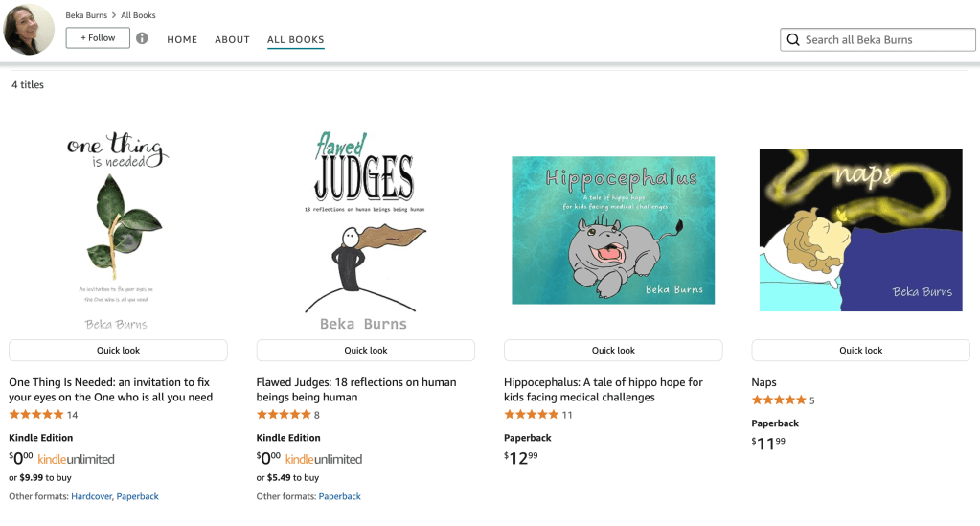Select the ALL BOOKS tab
Screen dimensions: 980x526
pyautogui.click(x=295, y=39)
